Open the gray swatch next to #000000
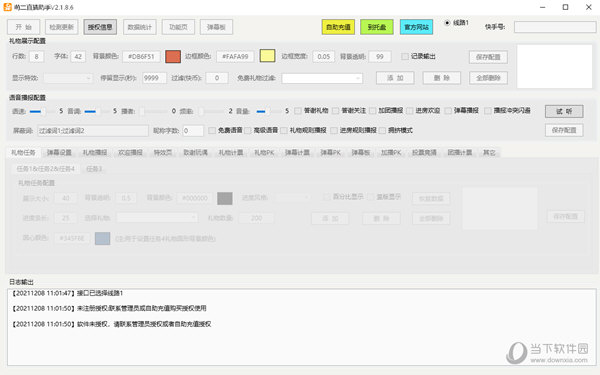This screenshot has width=600, height=375. 225,198
